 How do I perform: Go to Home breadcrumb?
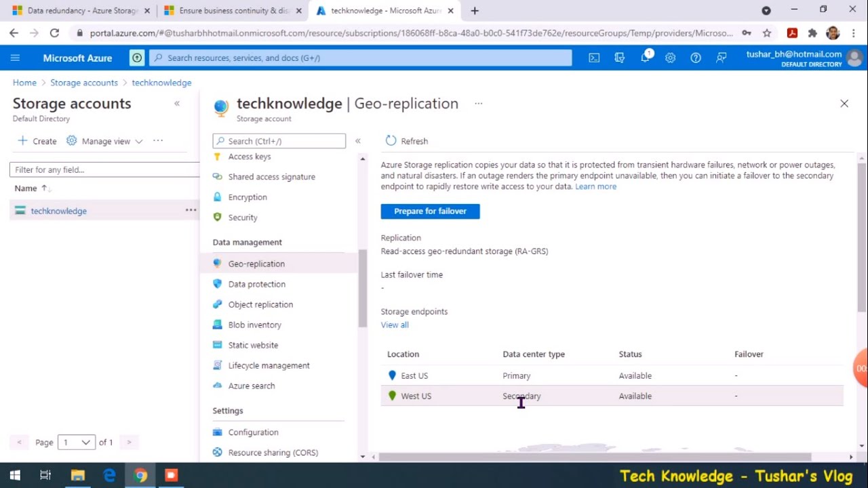(24, 83)
